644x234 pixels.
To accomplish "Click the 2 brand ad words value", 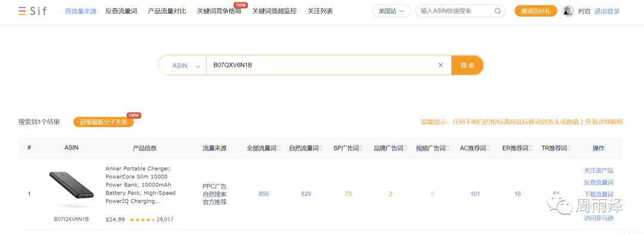I will click(391, 194).
